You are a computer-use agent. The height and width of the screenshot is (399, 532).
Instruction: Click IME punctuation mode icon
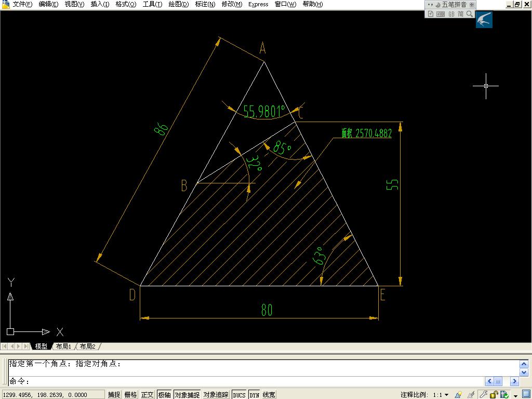430,4
